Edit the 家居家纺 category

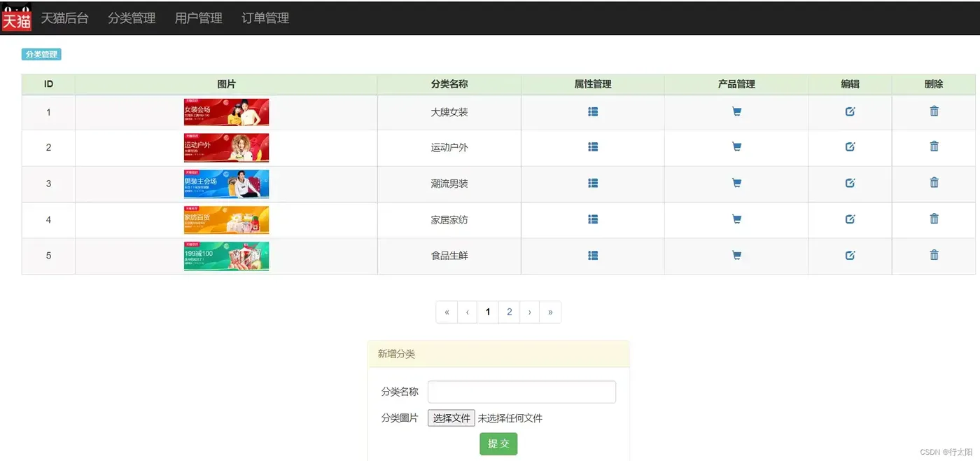(850, 219)
